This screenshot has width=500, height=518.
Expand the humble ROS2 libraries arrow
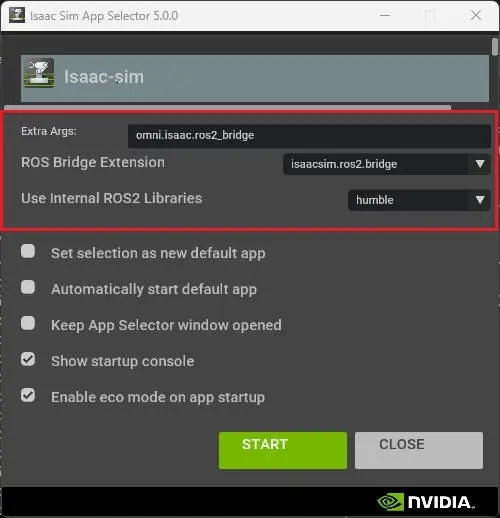[480, 200]
